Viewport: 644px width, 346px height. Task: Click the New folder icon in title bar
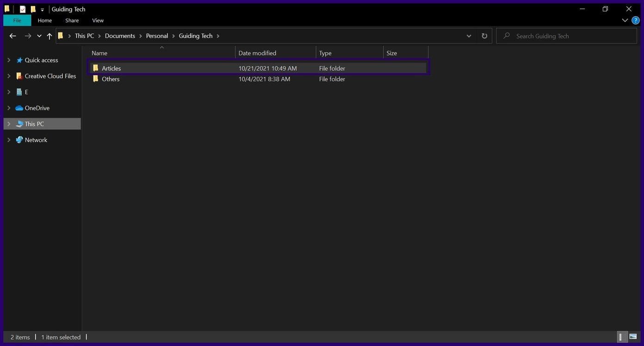coord(33,9)
